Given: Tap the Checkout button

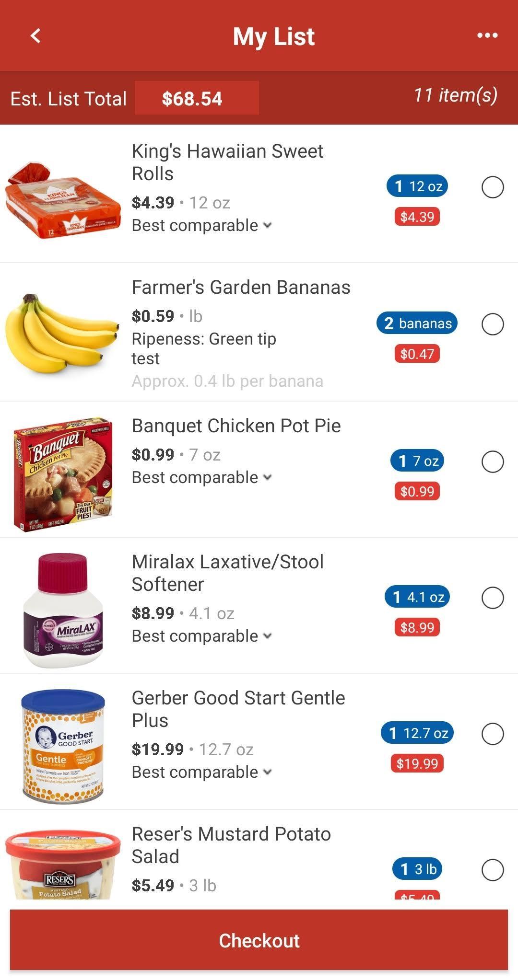Looking at the screenshot, I should tap(259, 940).
